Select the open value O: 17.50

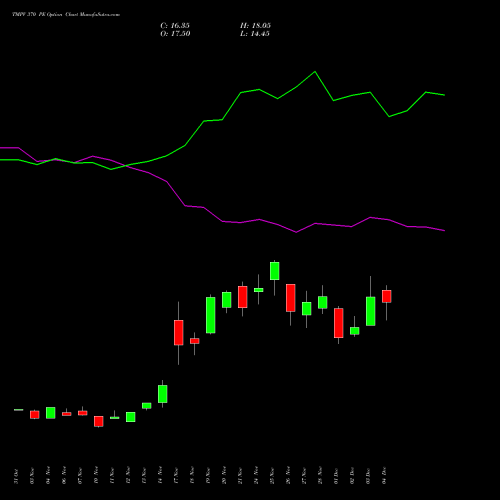click(175, 34)
